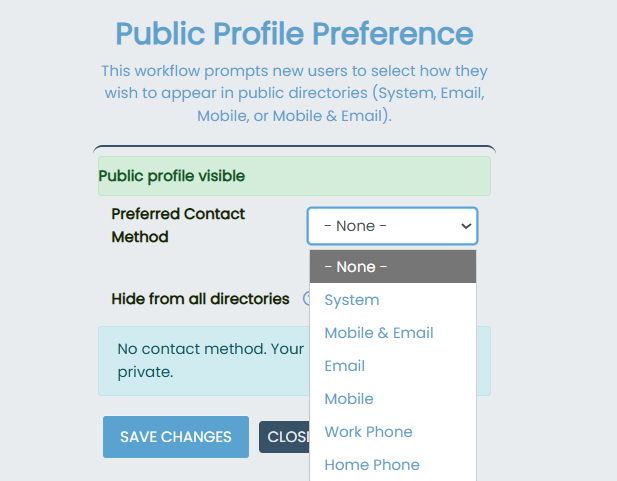
Task: Click the Public Profile Preference heading
Action: 294,34
